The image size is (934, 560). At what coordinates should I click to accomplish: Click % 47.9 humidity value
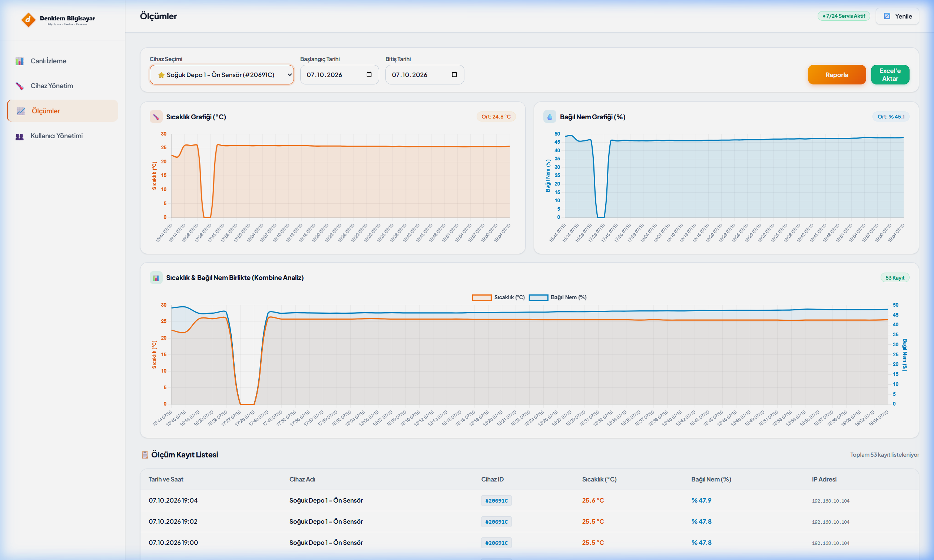tap(702, 500)
